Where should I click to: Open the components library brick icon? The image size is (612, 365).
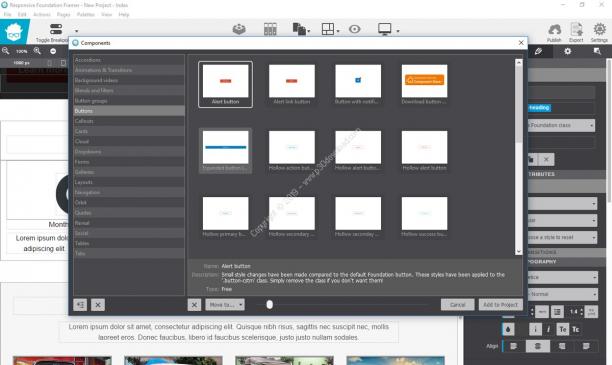239,29
